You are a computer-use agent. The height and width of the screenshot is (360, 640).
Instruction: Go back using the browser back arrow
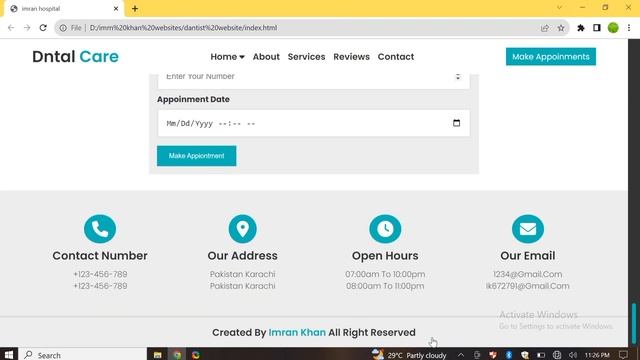coord(11,28)
